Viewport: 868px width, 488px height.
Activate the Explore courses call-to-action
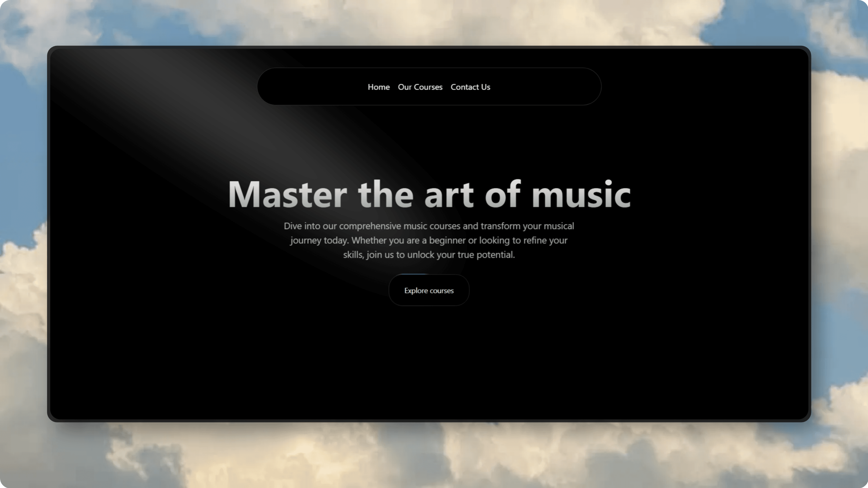(429, 290)
